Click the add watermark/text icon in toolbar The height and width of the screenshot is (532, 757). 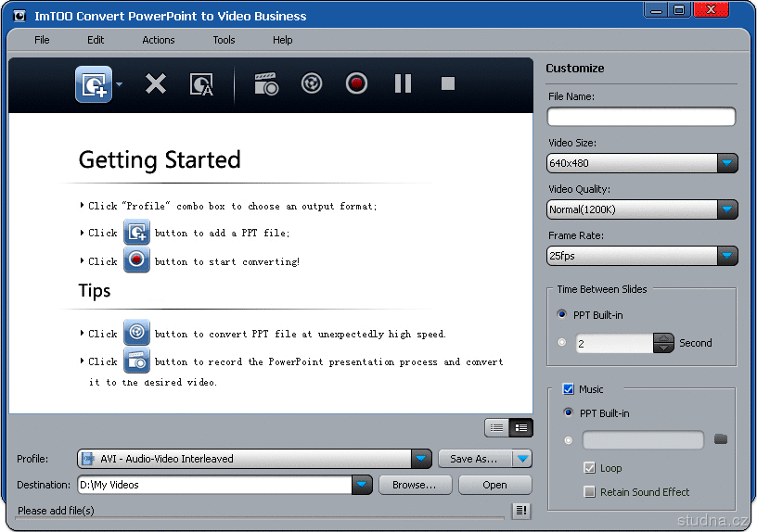tap(201, 84)
